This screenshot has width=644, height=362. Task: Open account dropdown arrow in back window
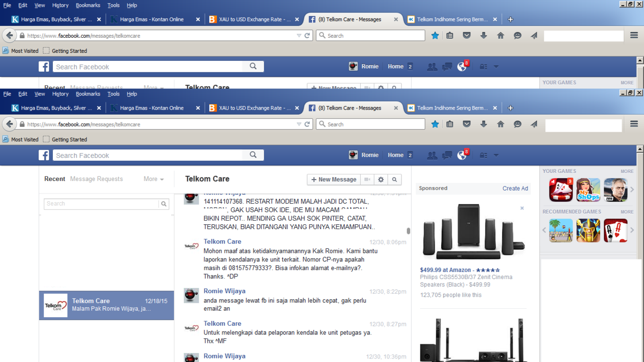pyautogui.click(x=496, y=67)
